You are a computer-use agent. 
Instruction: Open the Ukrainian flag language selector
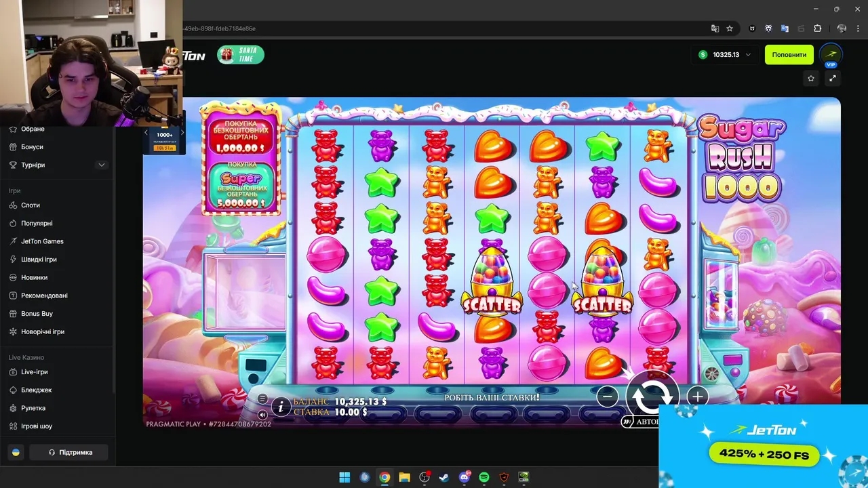16,452
